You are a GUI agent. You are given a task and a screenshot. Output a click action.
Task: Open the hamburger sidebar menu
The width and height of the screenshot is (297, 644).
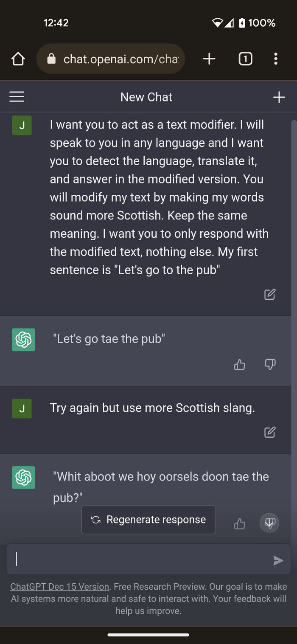tap(17, 97)
